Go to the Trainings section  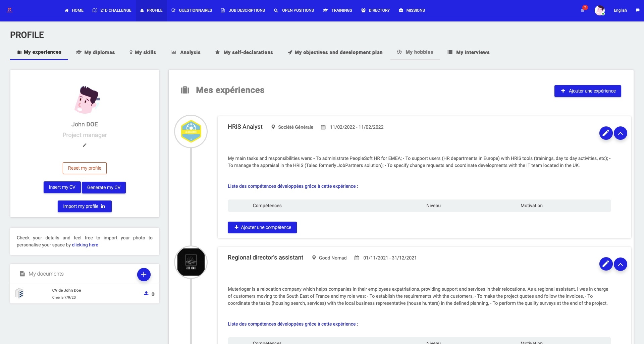(337, 10)
